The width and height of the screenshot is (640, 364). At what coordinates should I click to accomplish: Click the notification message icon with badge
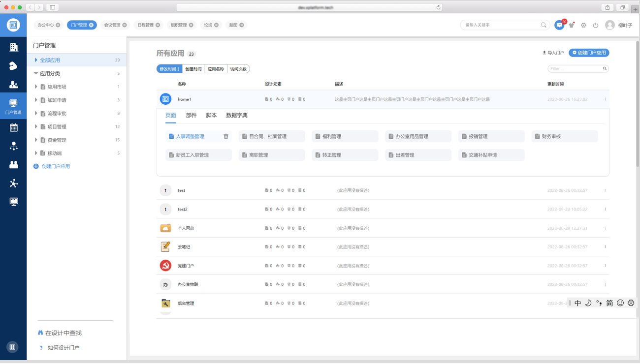tap(559, 25)
